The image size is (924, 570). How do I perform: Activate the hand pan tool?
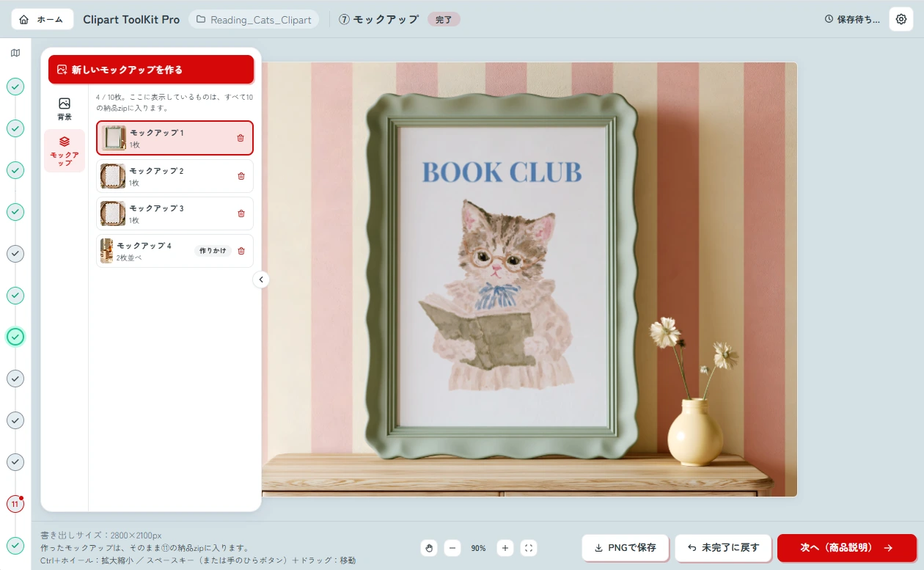tap(429, 548)
